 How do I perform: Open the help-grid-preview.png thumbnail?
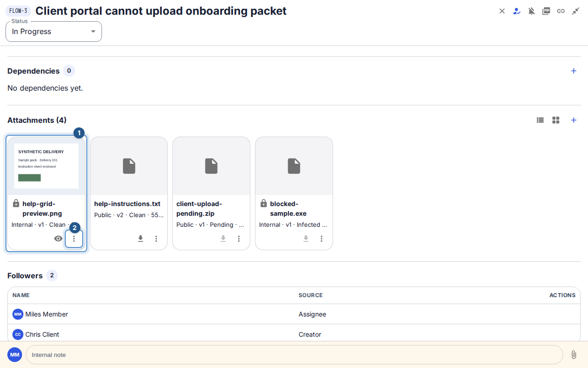[x=46, y=166]
